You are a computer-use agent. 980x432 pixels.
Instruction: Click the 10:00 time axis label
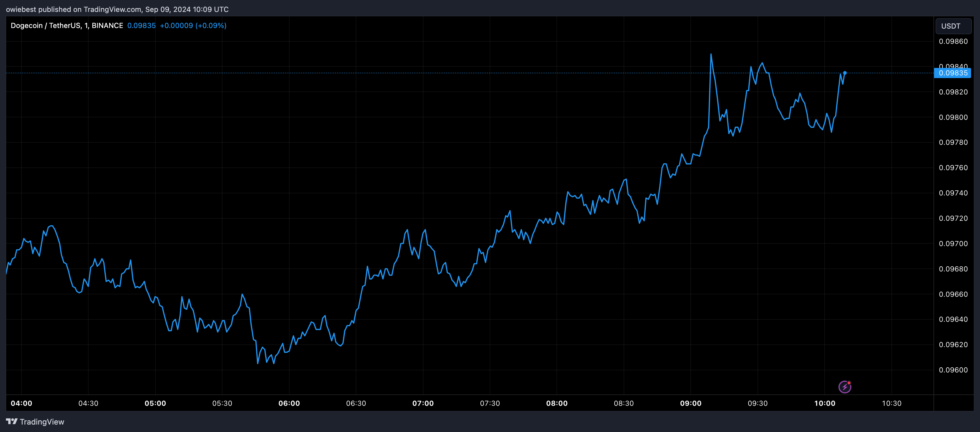point(825,403)
